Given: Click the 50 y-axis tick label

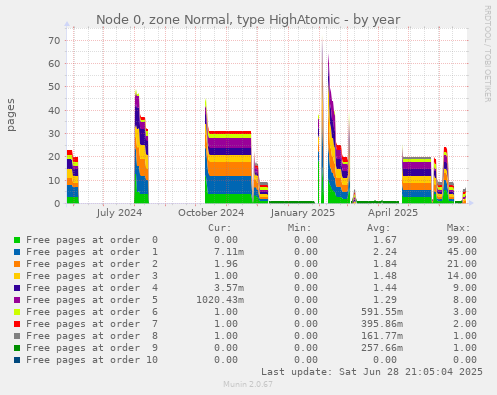Looking at the screenshot, I should point(54,87).
